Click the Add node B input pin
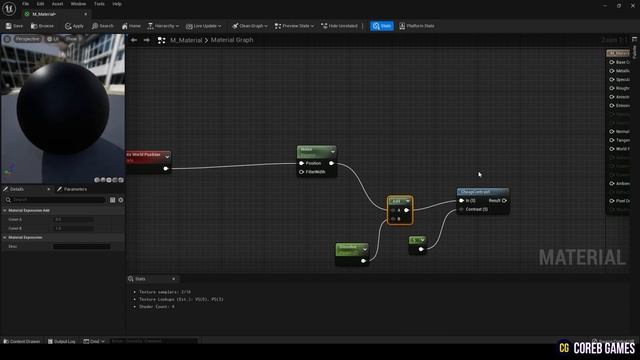The width and height of the screenshot is (640, 360). tap(393, 219)
